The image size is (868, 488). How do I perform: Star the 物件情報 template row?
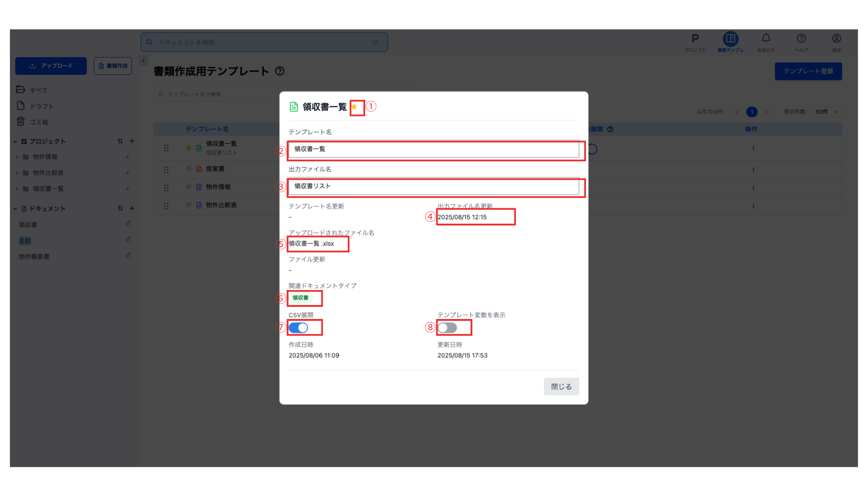coord(189,187)
